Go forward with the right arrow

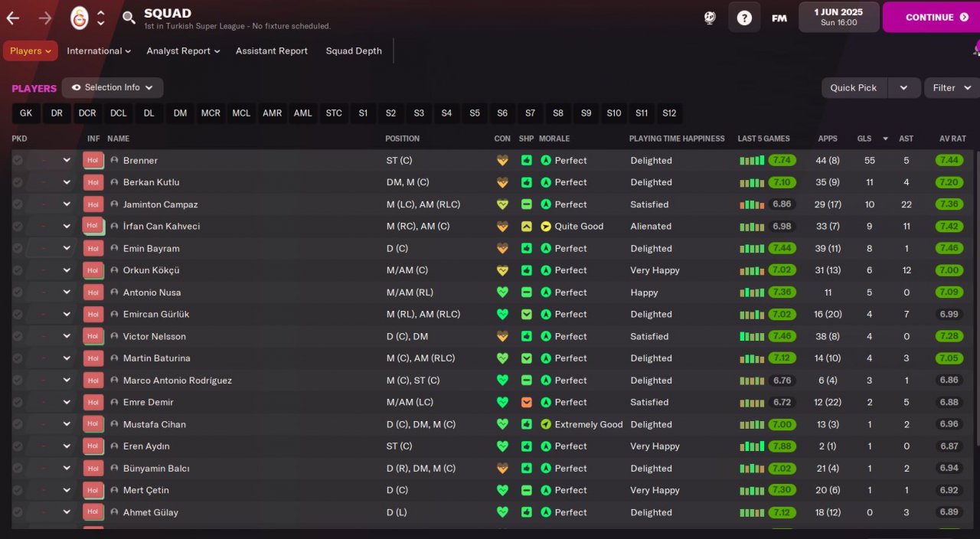[x=45, y=18]
